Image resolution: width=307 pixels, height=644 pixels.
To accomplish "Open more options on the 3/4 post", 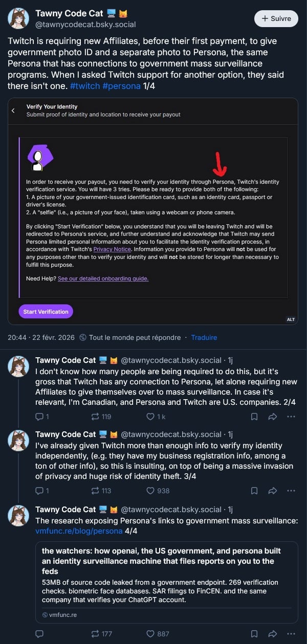I will coord(291,491).
